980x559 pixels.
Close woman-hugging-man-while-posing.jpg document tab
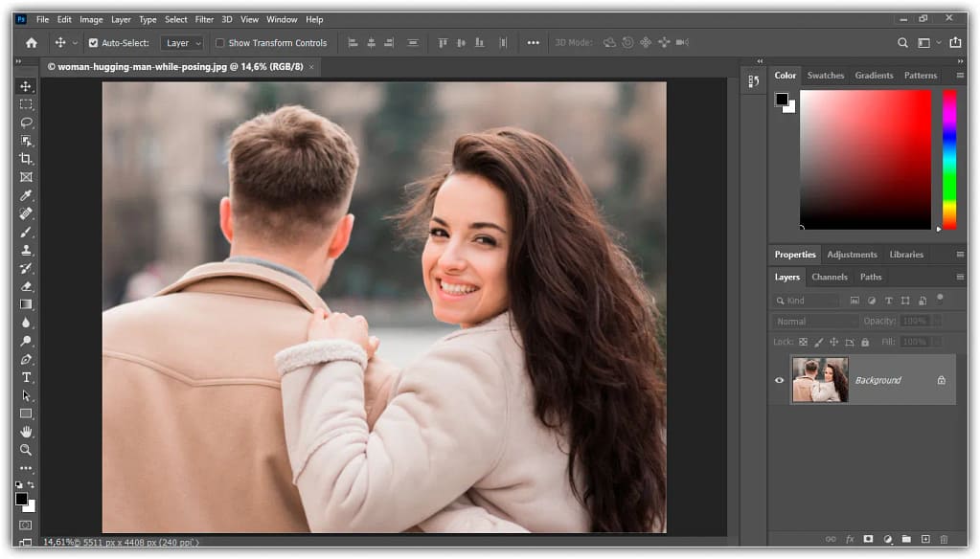point(311,67)
